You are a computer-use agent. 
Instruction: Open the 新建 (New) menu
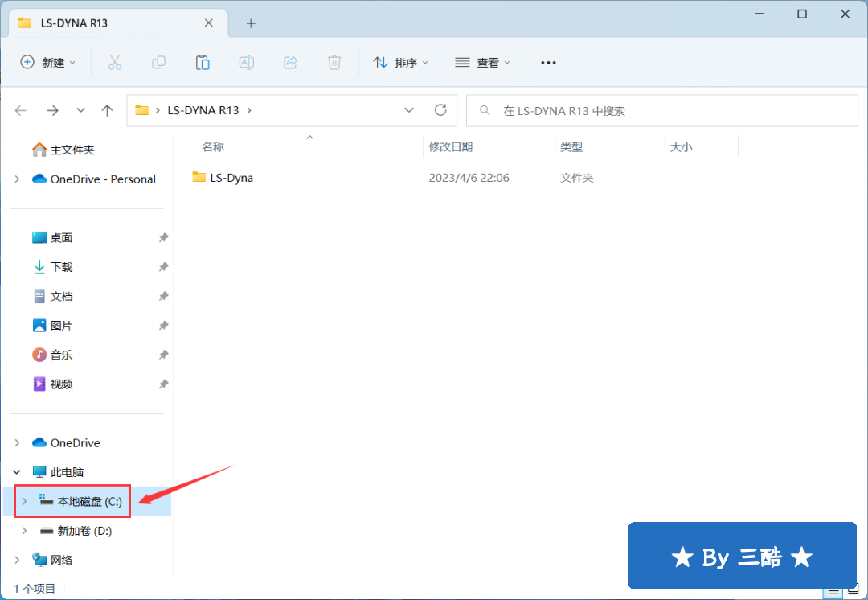pos(48,63)
